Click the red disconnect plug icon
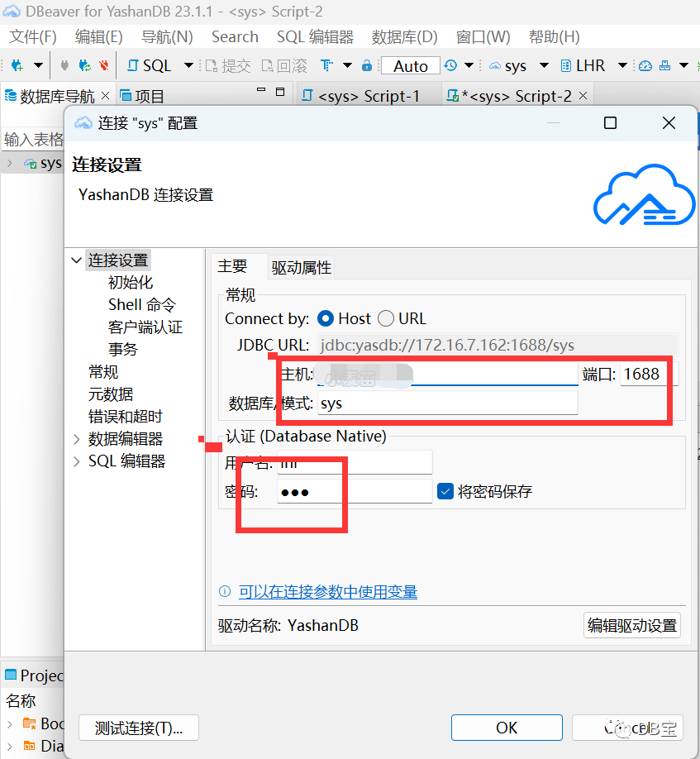 click(103, 65)
